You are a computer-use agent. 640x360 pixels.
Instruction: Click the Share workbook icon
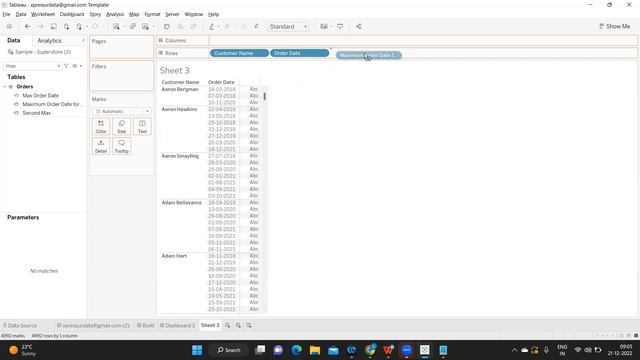click(x=358, y=27)
